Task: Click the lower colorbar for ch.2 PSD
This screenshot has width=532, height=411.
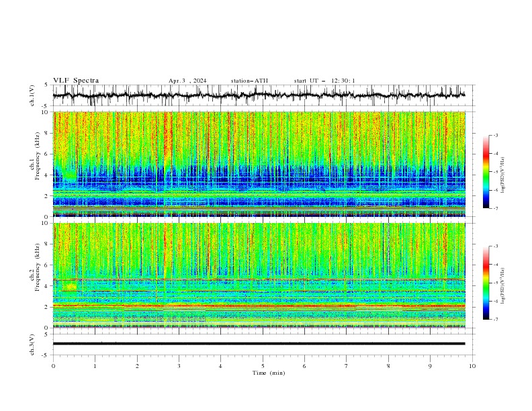Action: [x=486, y=283]
